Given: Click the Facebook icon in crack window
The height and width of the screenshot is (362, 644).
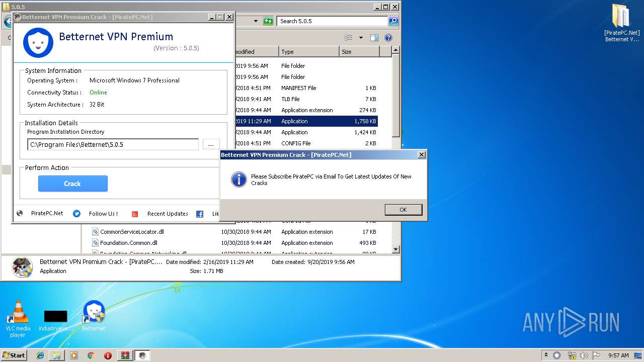Looking at the screenshot, I should pos(200,214).
